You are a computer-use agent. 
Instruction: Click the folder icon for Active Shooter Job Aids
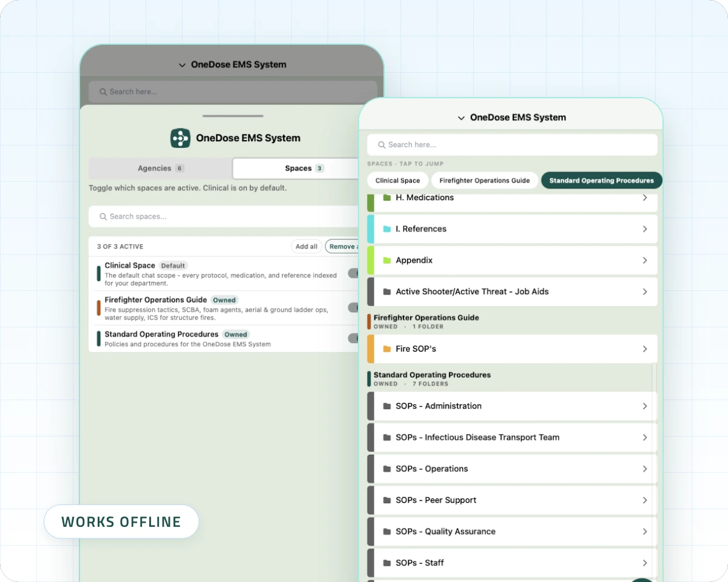pos(387,292)
